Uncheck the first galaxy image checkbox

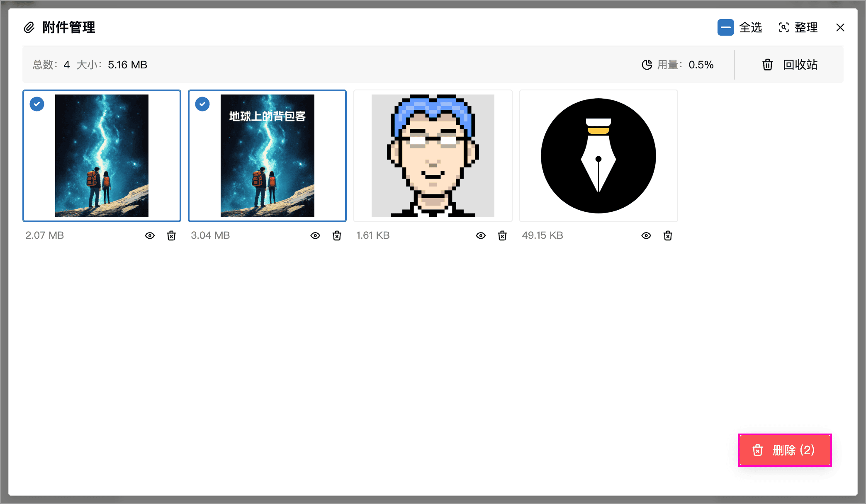(37, 104)
